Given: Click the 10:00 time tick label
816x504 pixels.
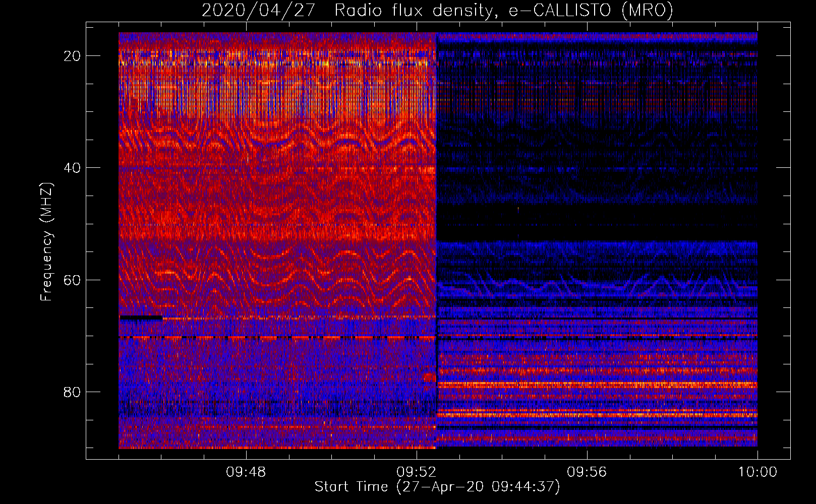Looking at the screenshot, I should tap(757, 472).
